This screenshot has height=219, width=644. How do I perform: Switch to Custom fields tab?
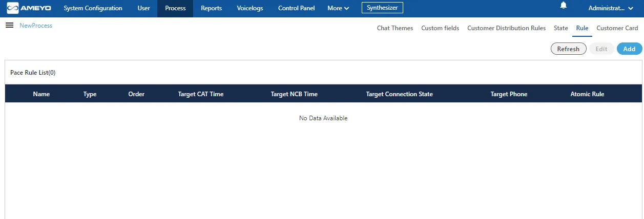point(440,28)
